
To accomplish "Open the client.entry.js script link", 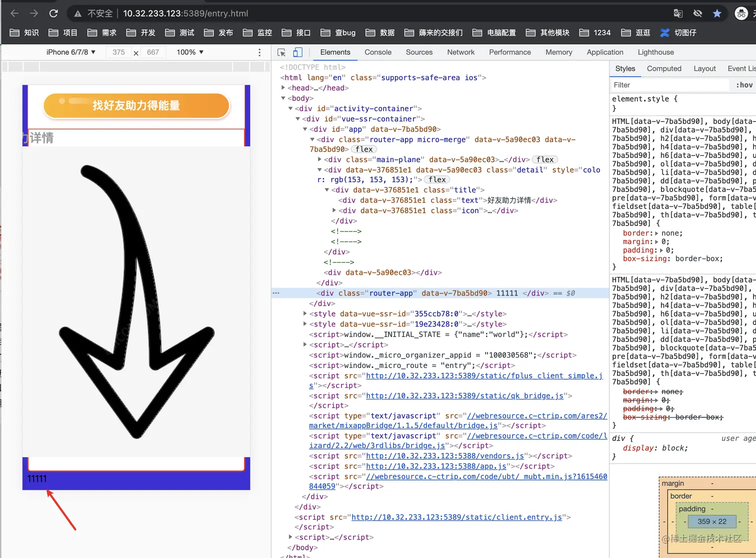I will 456,517.
